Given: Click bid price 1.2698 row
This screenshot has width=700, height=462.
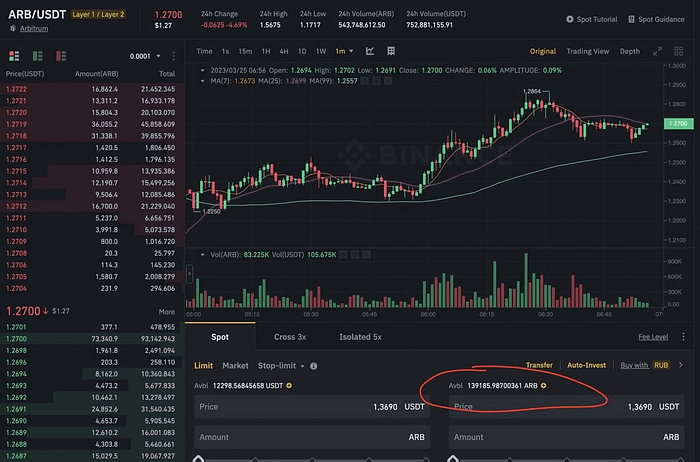Looking at the screenshot, I should coord(92,350).
